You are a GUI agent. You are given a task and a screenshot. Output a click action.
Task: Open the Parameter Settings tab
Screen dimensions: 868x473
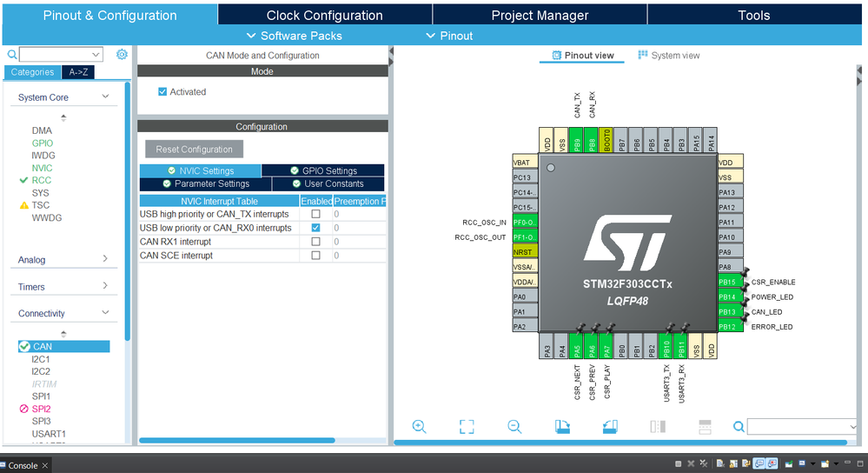[205, 183]
